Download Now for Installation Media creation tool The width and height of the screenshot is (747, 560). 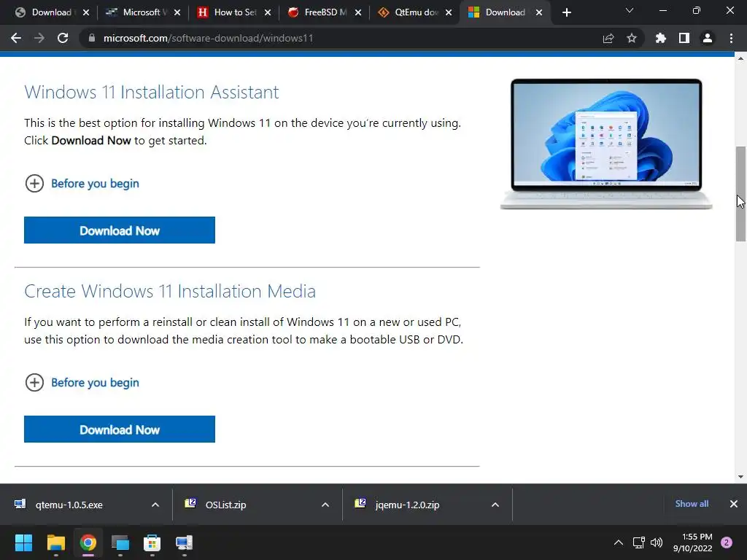coord(120,429)
